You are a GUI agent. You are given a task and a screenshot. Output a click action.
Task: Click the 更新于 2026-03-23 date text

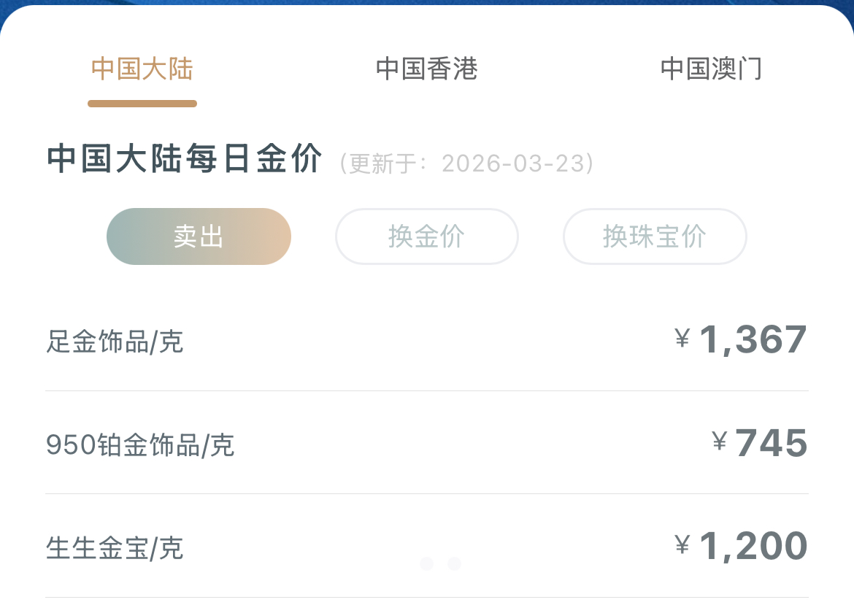coord(467,163)
